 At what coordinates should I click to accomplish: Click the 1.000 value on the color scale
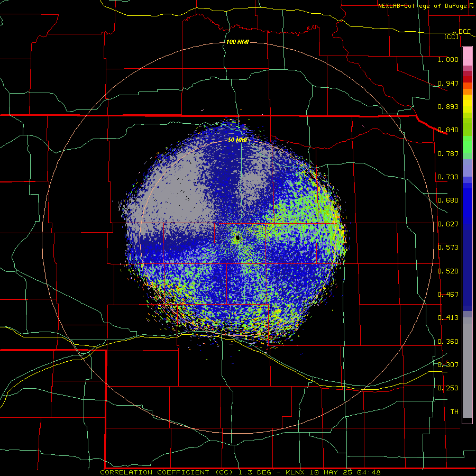448,59
